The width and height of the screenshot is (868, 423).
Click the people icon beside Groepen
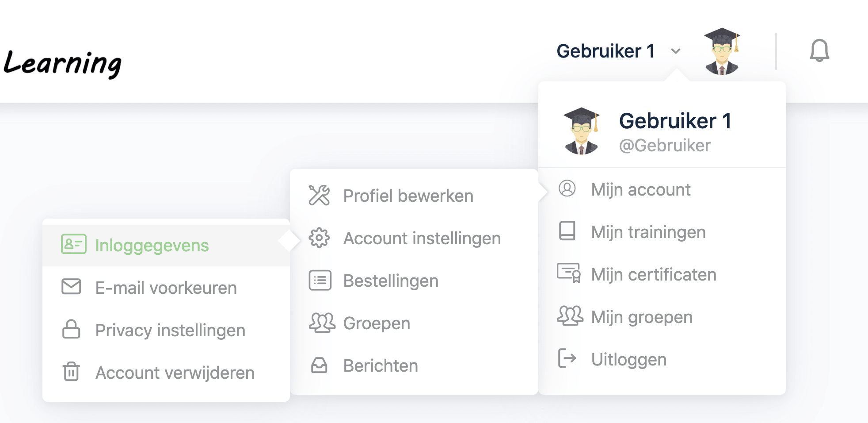point(322,323)
